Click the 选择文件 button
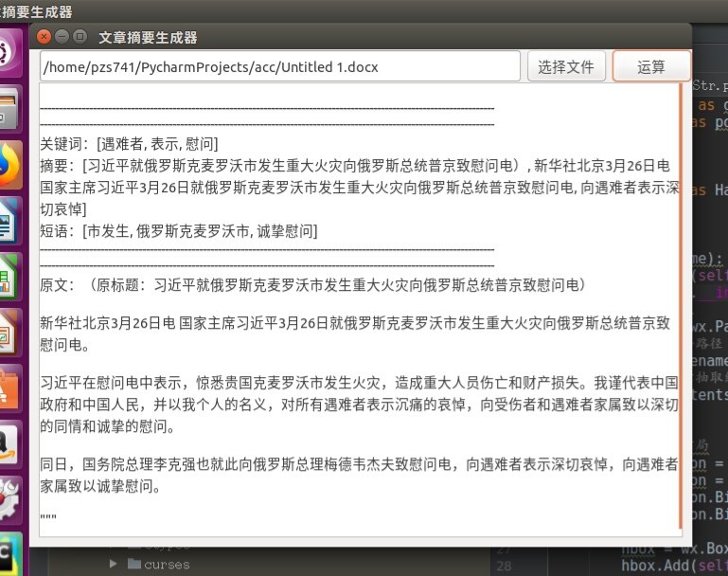Image resolution: width=728 pixels, height=576 pixels. click(566, 66)
